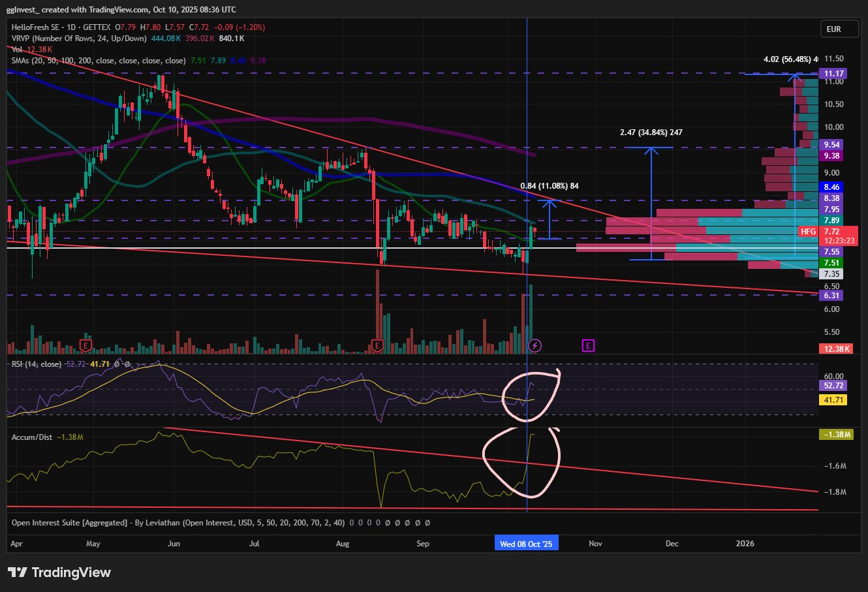Select the Open Interest Suite indicator legend
Screen dimensions: 868x592
tap(179, 523)
